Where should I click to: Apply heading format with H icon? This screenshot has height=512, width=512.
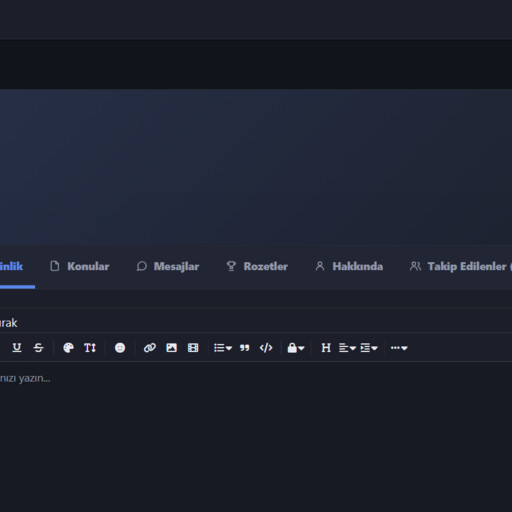tap(326, 348)
